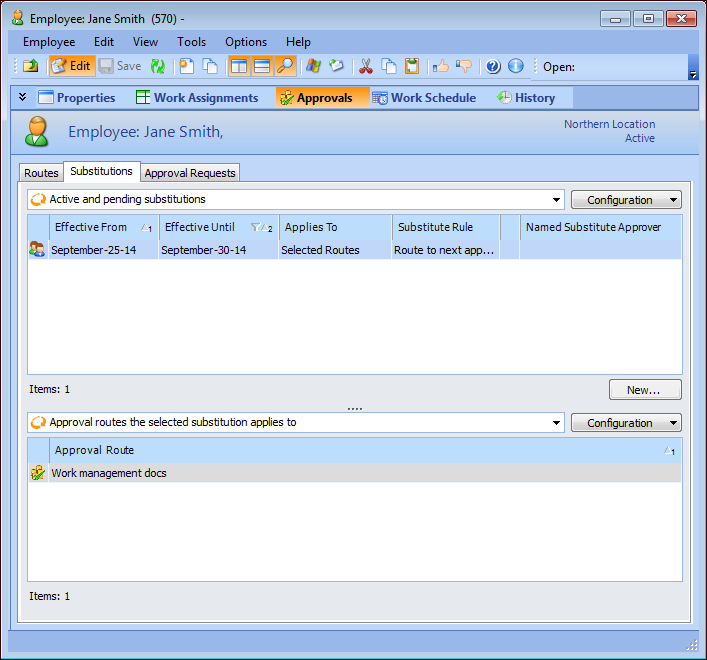The width and height of the screenshot is (707, 660).
Task: Expand the double-chevron tab bar expander
Action: [23, 97]
